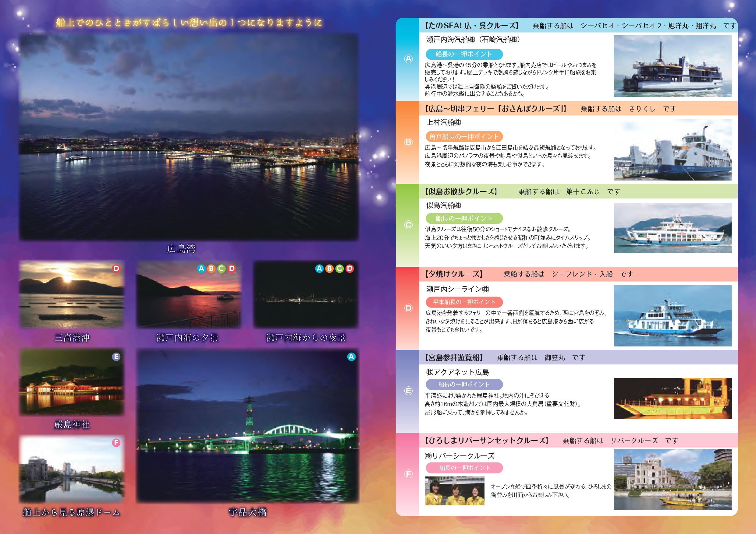Viewport: 756px width, 534px height.
Task: Click the C badge on the 瀬戸内海からの夜景 photo
Action: [339, 269]
